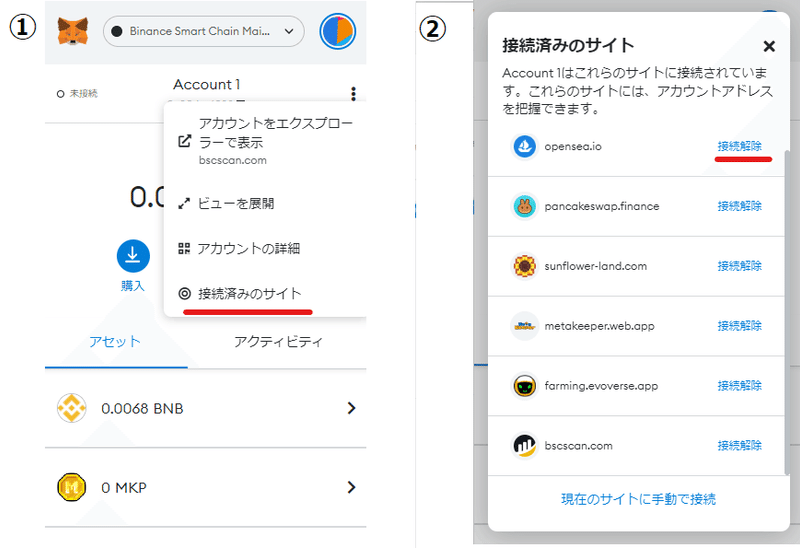Click the metakeeper.web.app site icon
Screen dimensions: 800x548
coord(524,326)
